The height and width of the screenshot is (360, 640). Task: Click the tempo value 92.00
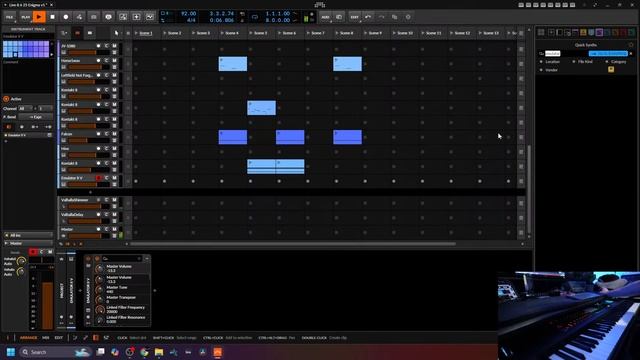click(x=188, y=13)
